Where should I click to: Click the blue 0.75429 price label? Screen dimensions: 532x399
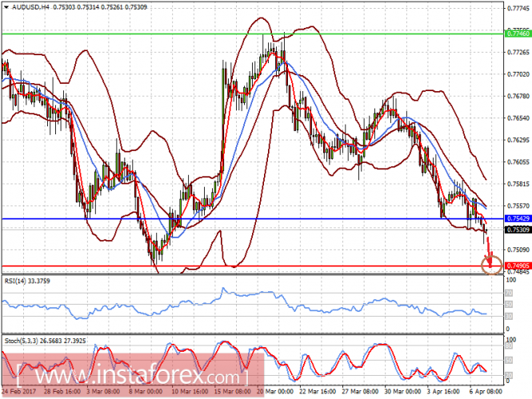[x=518, y=218]
